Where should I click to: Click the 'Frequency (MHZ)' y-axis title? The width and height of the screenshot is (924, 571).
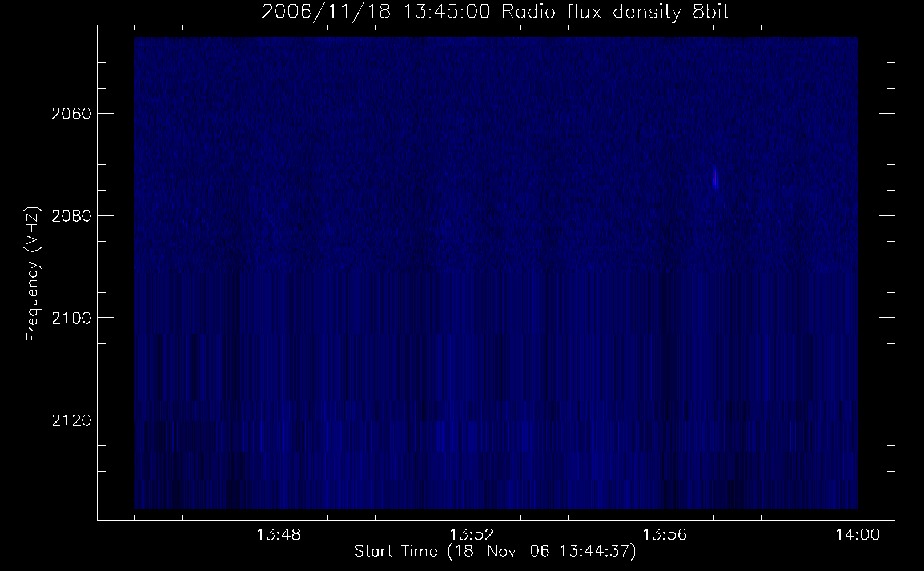click(33, 274)
